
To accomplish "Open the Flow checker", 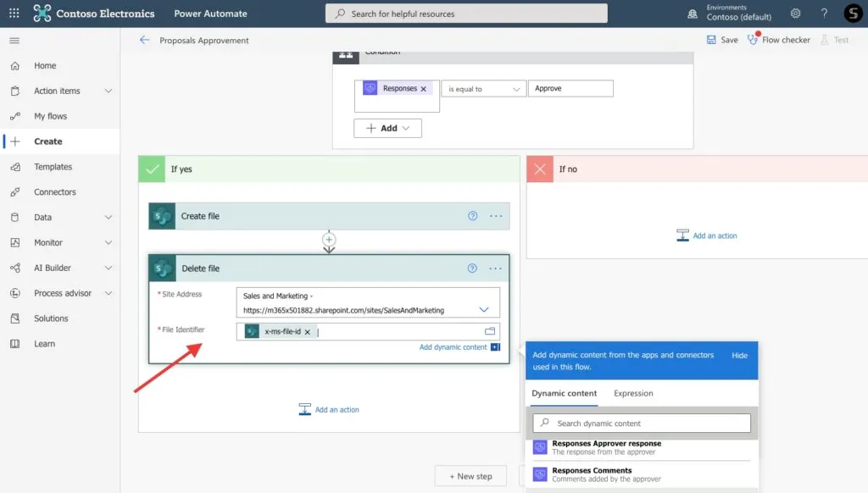I will tap(779, 40).
